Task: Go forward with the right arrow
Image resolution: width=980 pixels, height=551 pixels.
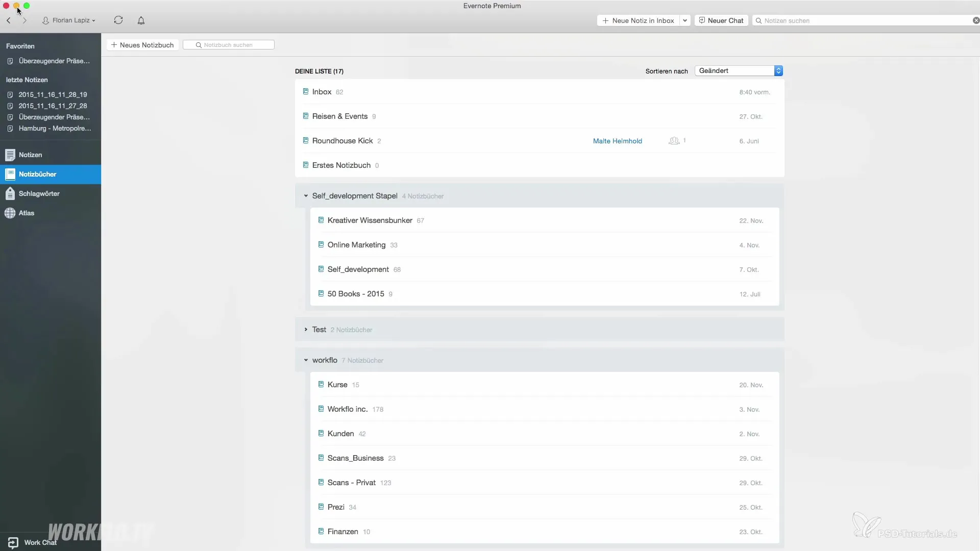Action: click(24, 20)
